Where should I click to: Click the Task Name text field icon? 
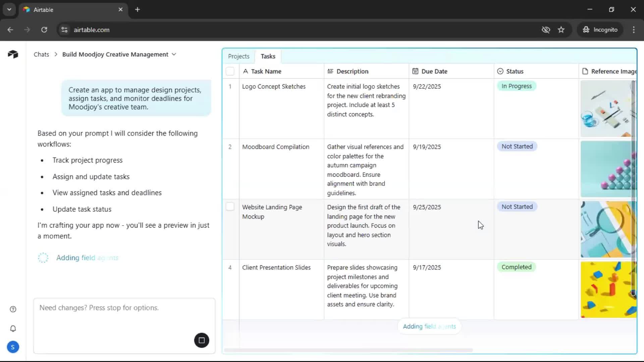(246, 71)
